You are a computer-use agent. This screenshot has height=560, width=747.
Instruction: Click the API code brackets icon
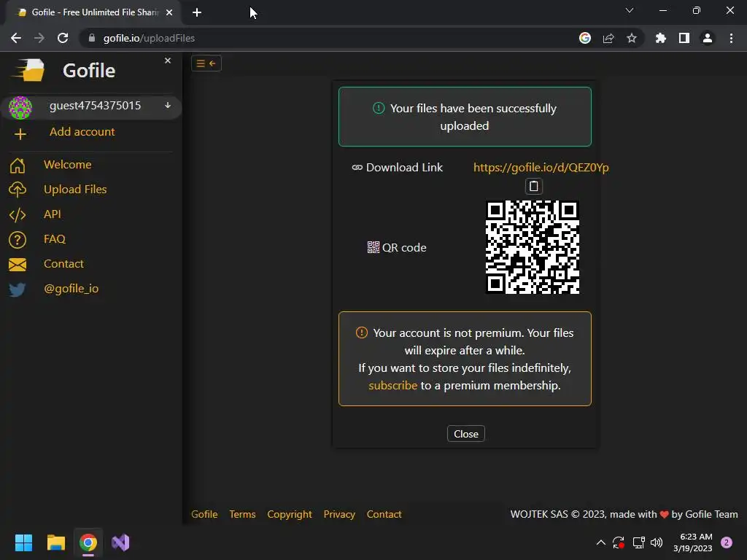[x=18, y=215]
